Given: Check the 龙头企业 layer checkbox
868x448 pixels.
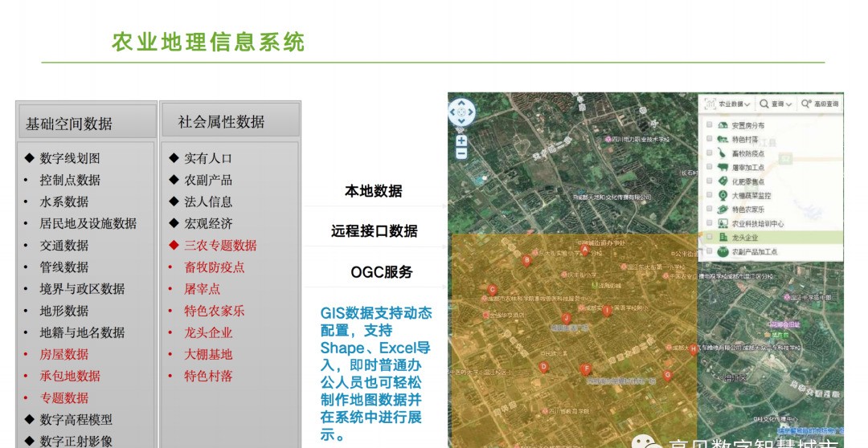Looking at the screenshot, I should pos(709,238).
